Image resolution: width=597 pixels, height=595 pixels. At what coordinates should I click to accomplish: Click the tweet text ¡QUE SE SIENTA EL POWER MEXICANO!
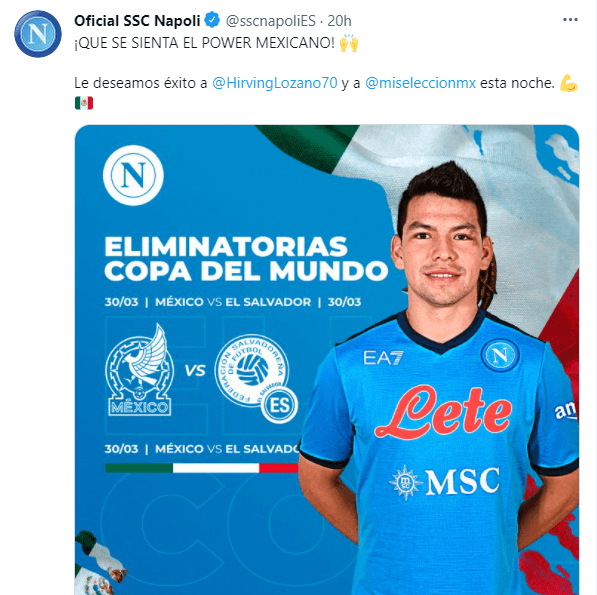coord(204,43)
